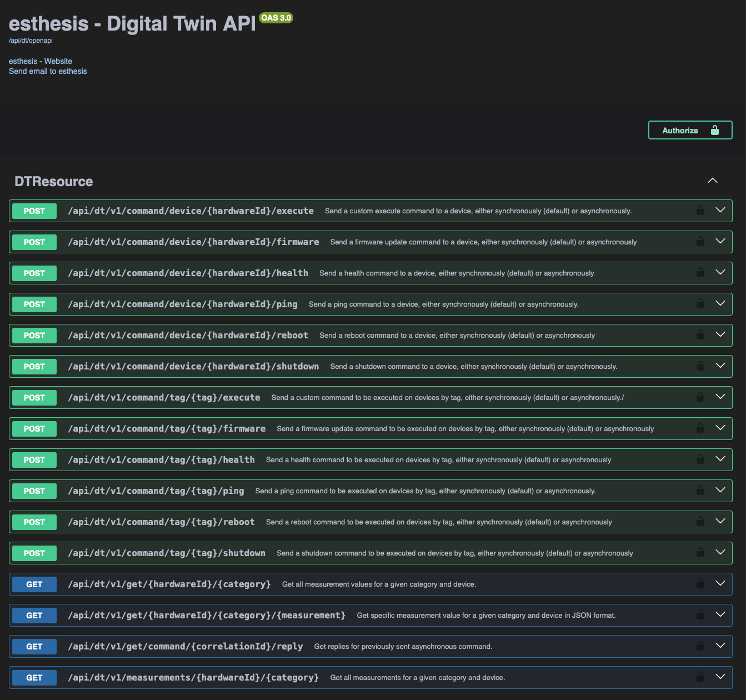Expand the GET category measurement endpoint chevron
This screenshot has width=746, height=700.
(720, 614)
